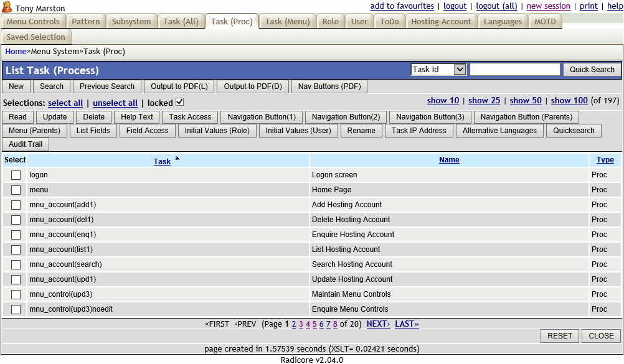Viewport: 624px width, 364px height.
Task: Click inside the quick search text field
Action: pyautogui.click(x=515, y=69)
